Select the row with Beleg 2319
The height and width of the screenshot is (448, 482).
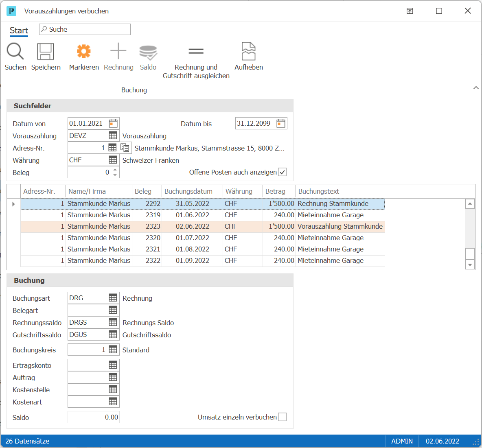tap(203, 215)
